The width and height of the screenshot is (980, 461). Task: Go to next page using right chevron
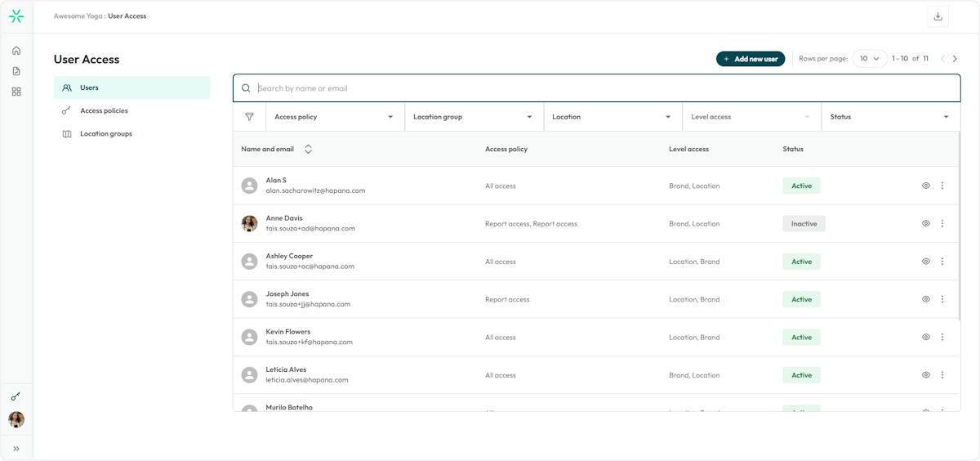pos(955,59)
